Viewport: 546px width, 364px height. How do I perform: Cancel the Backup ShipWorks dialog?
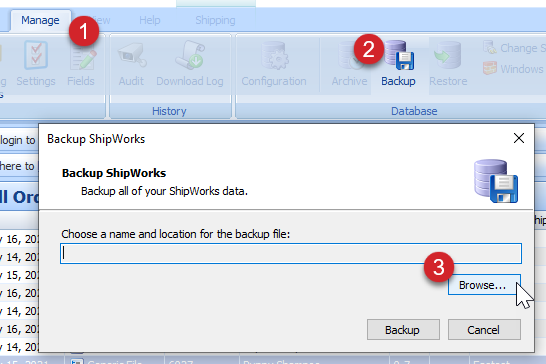(x=484, y=330)
